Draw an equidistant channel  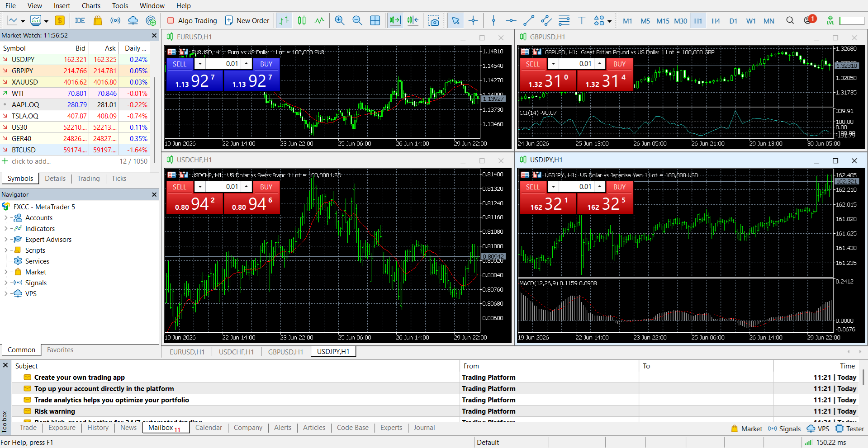click(546, 20)
